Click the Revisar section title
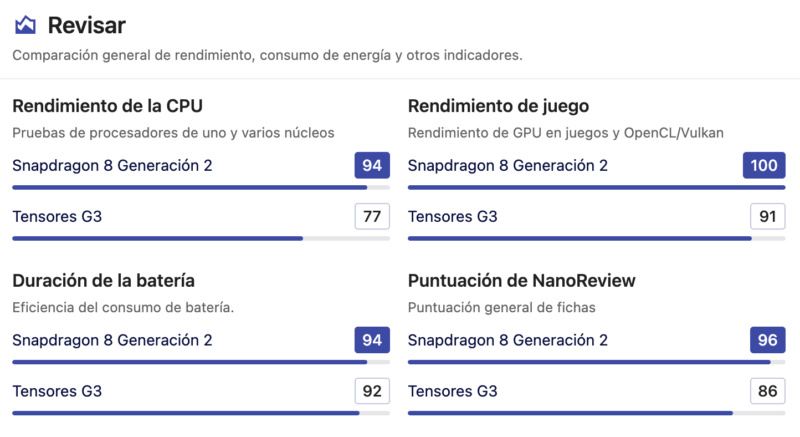This screenshot has height=437, width=800. (x=87, y=25)
